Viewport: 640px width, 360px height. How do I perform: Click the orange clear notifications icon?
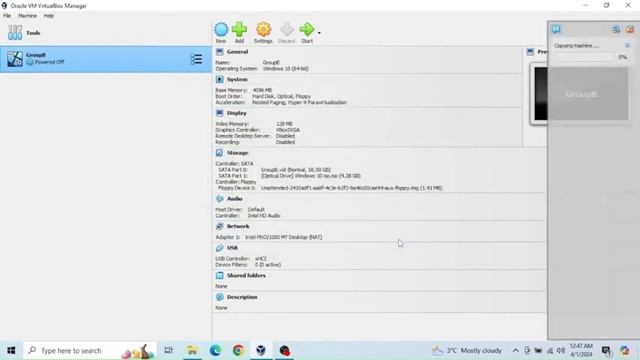pyautogui.click(x=630, y=29)
